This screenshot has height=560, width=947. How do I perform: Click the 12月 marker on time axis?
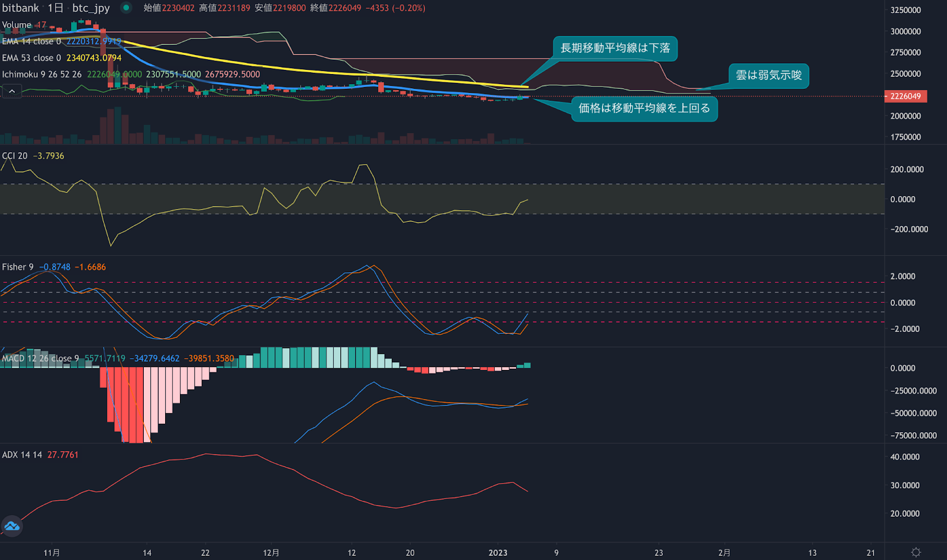click(x=271, y=552)
